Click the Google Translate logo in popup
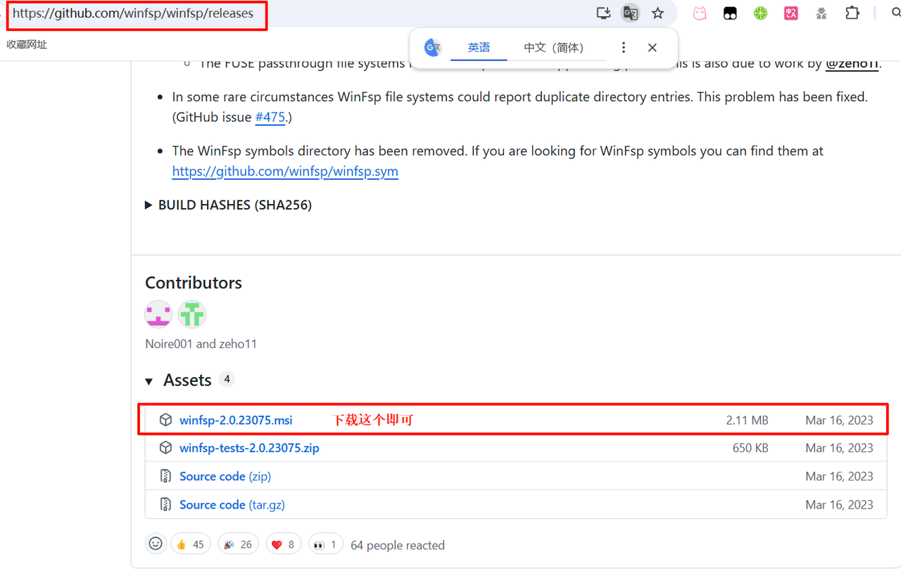 [432, 48]
